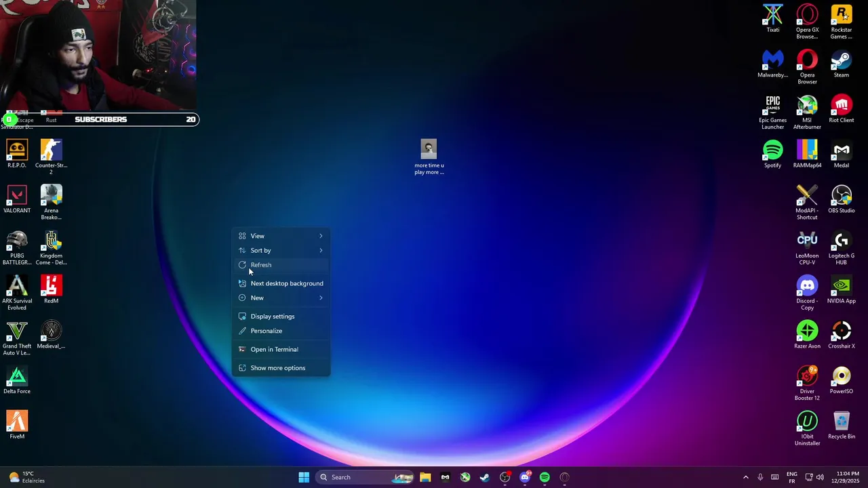This screenshot has width=868, height=488.
Task: Select the Steam desktop shortcut
Action: (x=842, y=64)
